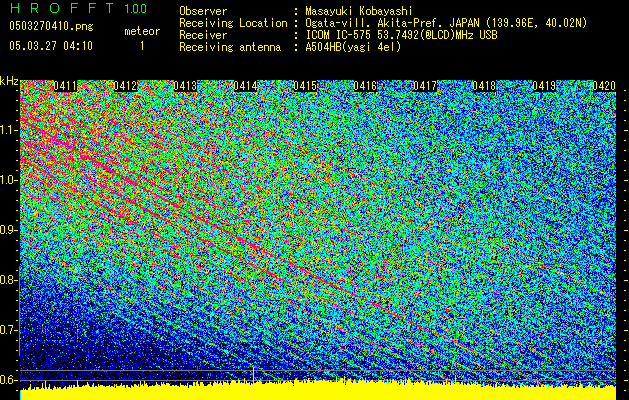629x400 pixels.
Task: Click the 0.7 kHz axis label
Action: tap(8, 330)
